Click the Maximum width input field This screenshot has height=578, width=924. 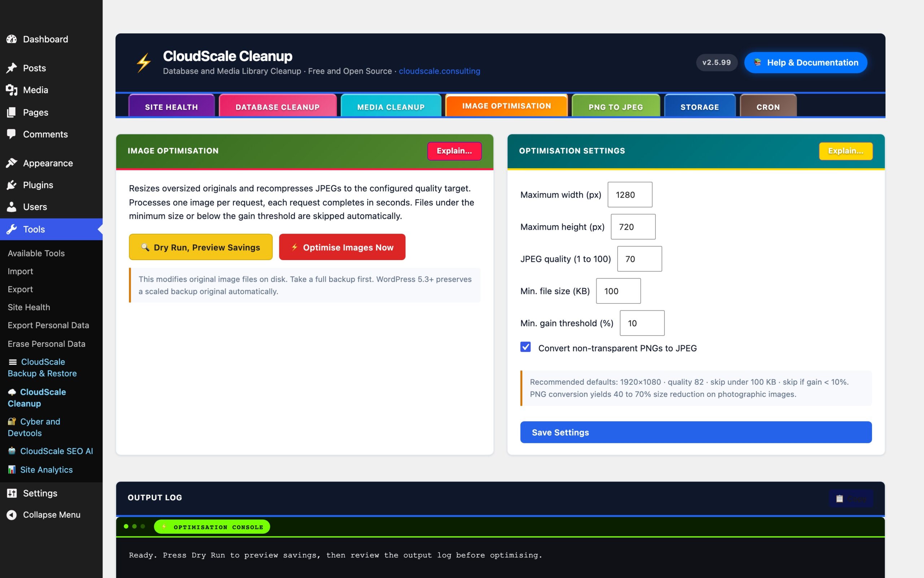pyautogui.click(x=630, y=195)
